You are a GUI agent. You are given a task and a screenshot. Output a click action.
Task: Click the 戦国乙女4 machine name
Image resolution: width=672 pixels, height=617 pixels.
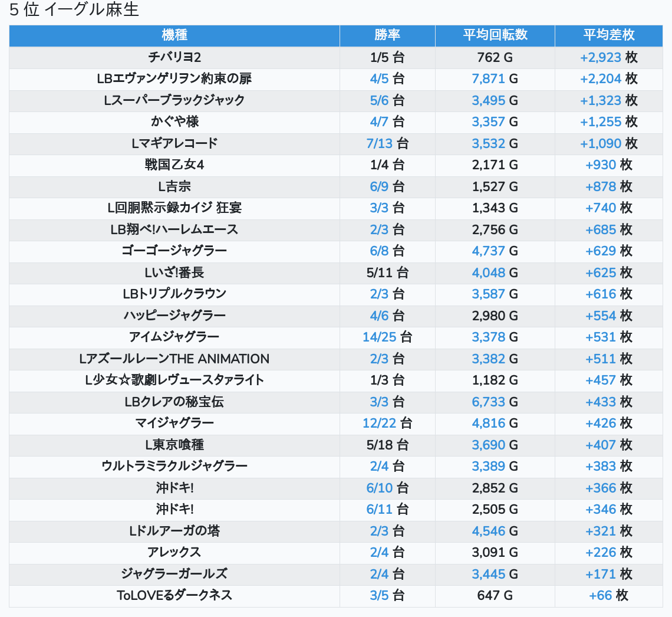pyautogui.click(x=174, y=165)
